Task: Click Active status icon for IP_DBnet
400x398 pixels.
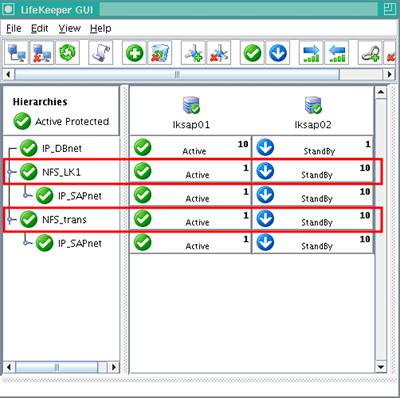Action: (x=143, y=147)
